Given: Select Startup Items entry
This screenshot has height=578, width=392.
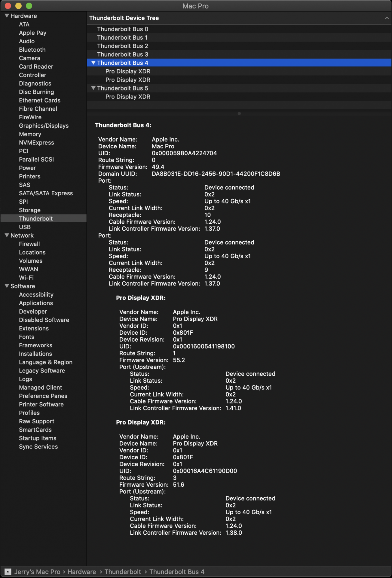Looking at the screenshot, I should tap(38, 438).
